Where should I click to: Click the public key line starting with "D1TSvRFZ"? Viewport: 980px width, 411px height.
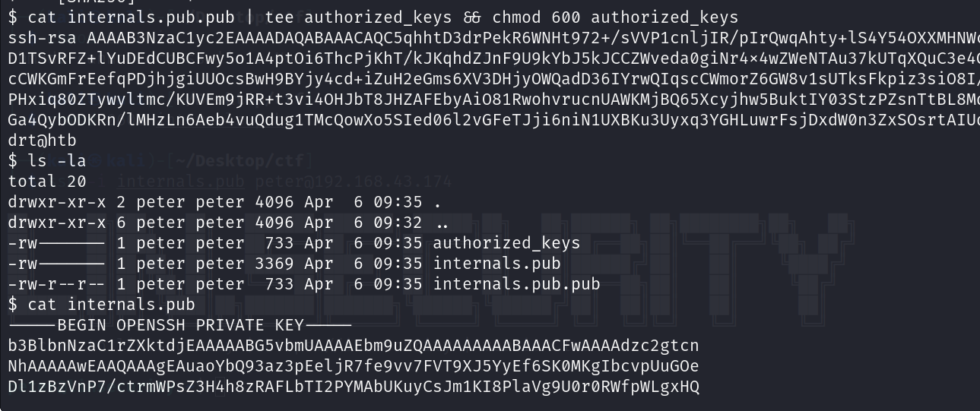(487, 58)
